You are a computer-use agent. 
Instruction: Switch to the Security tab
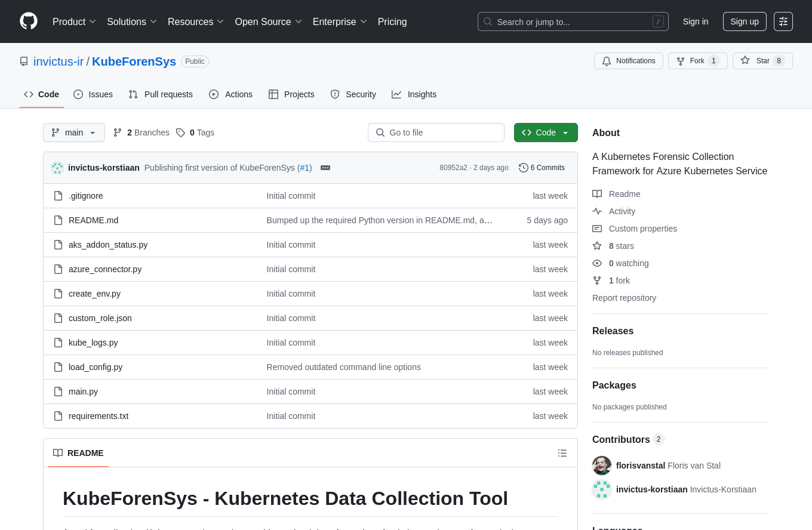(353, 94)
